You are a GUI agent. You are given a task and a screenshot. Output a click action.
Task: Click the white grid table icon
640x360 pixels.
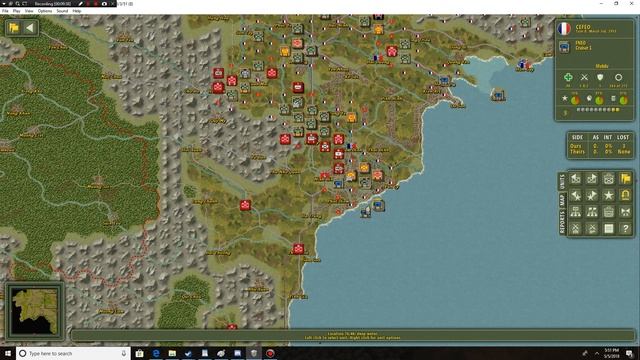pos(609,229)
